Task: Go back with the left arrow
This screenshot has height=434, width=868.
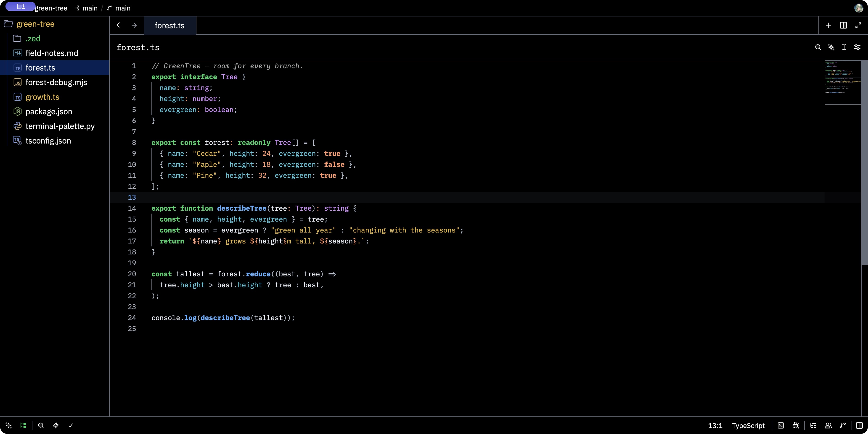Action: coord(119,25)
